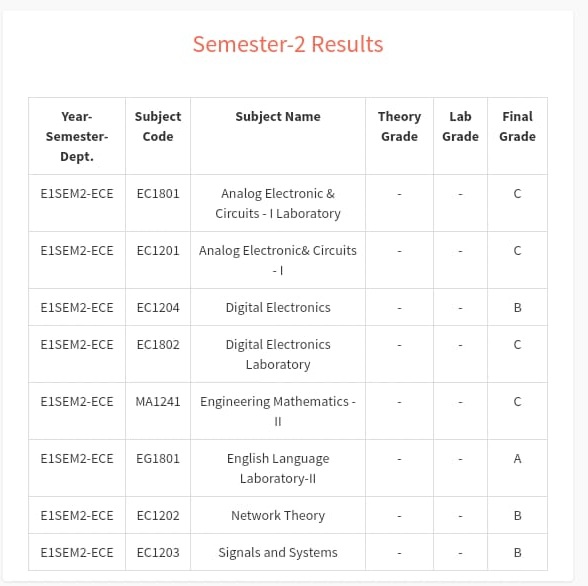588x586 pixels.
Task: Click Analog Electronic & Circuits - I Laboratory
Action: coord(278,204)
